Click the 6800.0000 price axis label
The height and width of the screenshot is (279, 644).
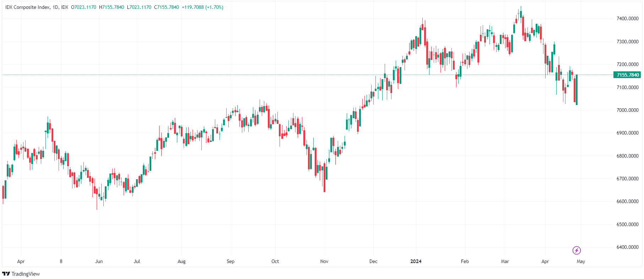pos(628,156)
